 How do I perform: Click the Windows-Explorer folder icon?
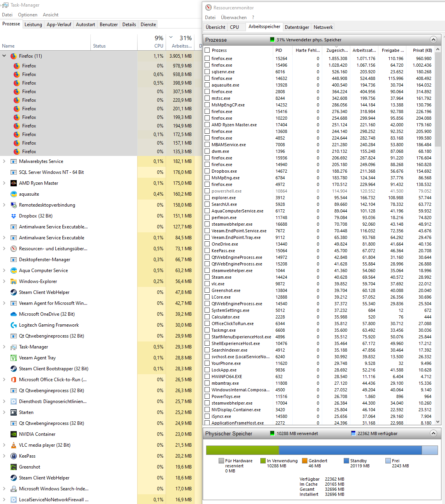point(14,281)
